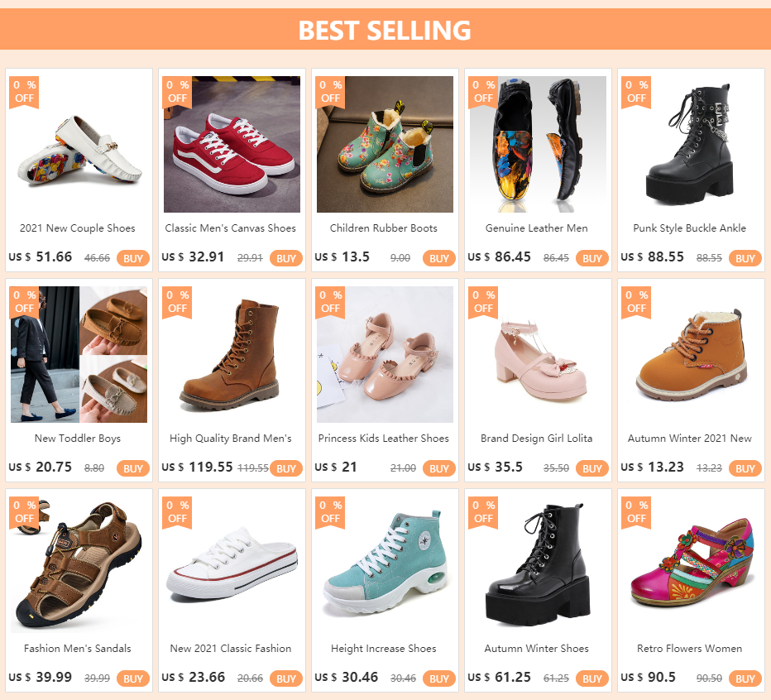Click New 2021 Classic Fashion title
Screen dimensions: 771x700
231,649
